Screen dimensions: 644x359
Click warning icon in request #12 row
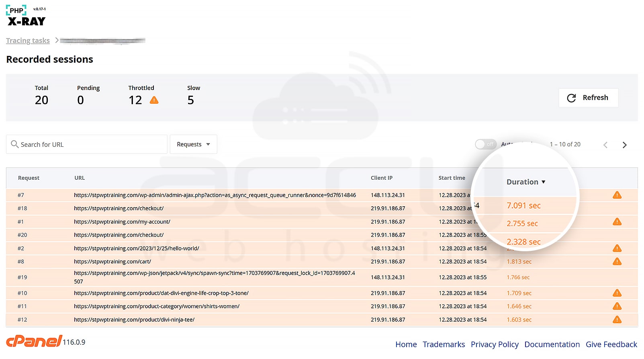point(617,320)
